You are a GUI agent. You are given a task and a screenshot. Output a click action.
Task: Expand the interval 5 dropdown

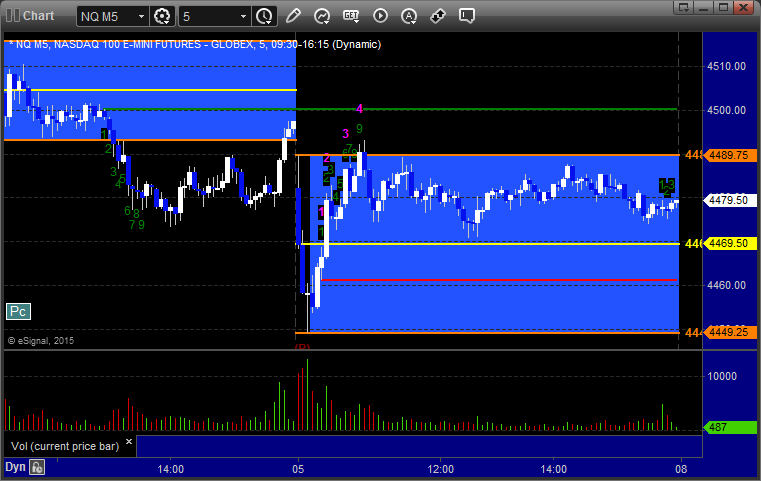click(x=243, y=17)
